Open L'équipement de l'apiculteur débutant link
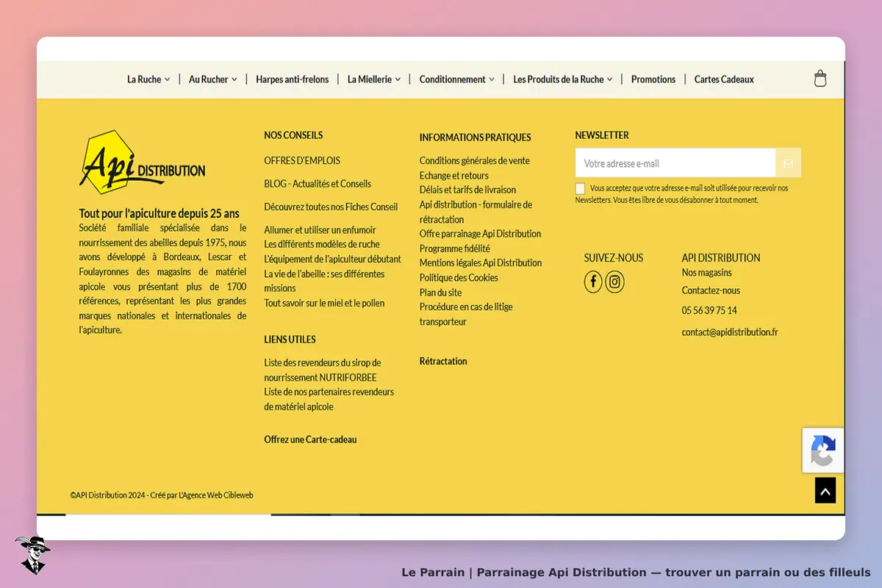Image resolution: width=882 pixels, height=588 pixels. click(333, 259)
